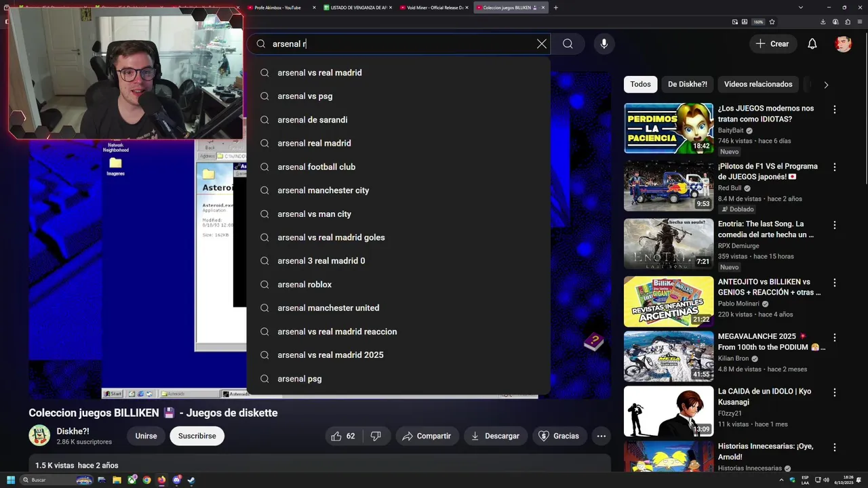Select suggestion arsenal de sarandi

tap(398, 120)
